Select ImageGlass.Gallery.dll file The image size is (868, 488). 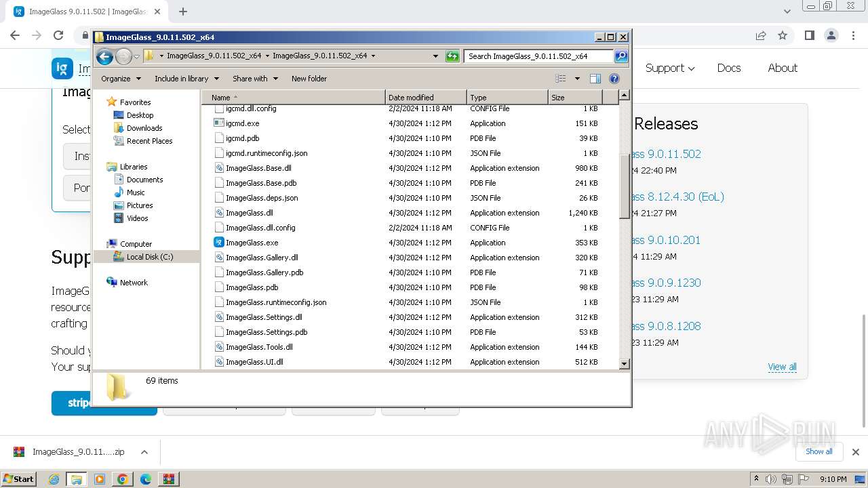[262, 258]
